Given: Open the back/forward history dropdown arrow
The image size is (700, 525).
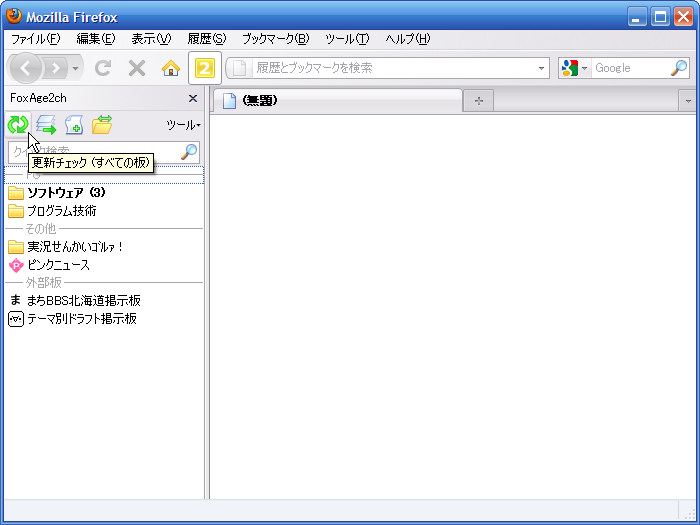Looking at the screenshot, I should tap(77, 68).
